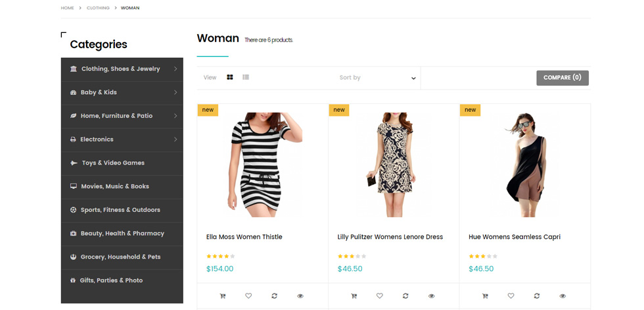
Task: Click the leaf icon for Home, Furniture & Patio
Action: click(x=73, y=116)
